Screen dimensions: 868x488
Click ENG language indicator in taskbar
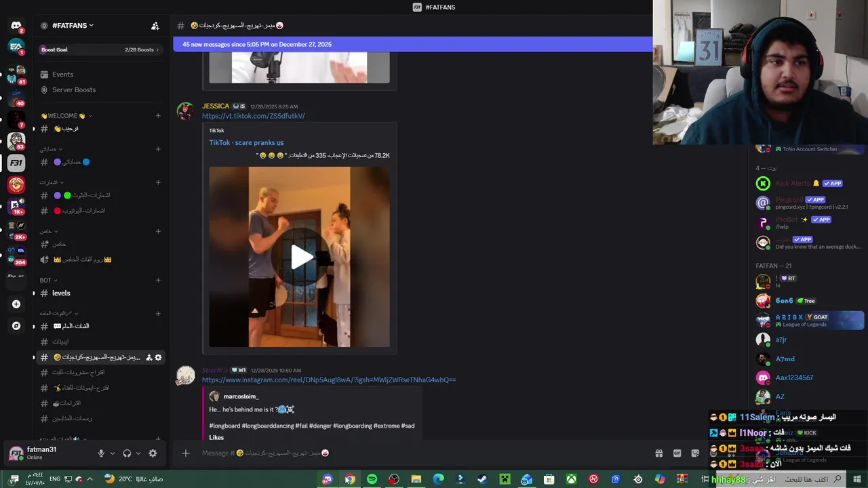pos(55,479)
